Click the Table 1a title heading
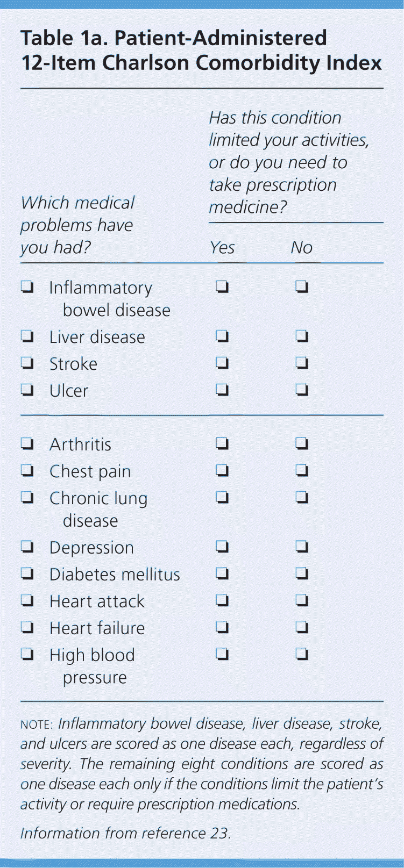This screenshot has height=868, width=404. pos(201,51)
